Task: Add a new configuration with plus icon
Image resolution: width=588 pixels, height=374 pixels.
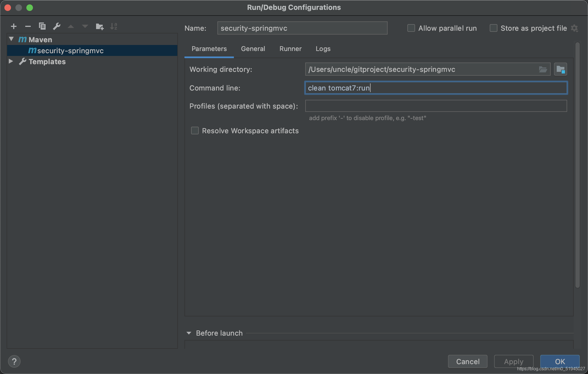Action: (14, 26)
